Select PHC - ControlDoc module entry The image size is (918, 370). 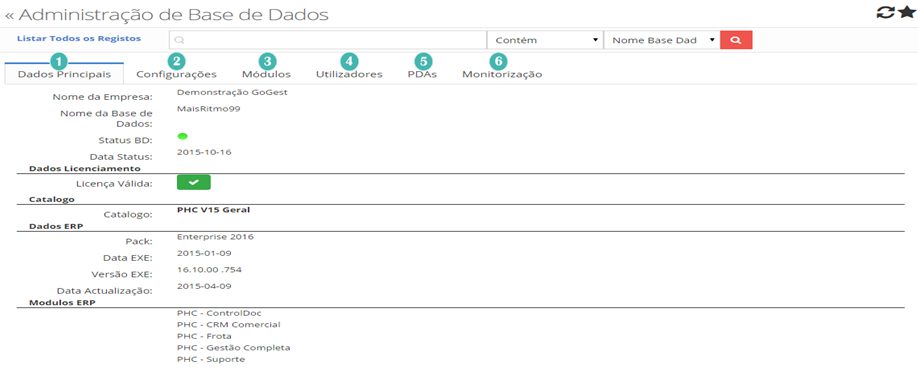219,313
